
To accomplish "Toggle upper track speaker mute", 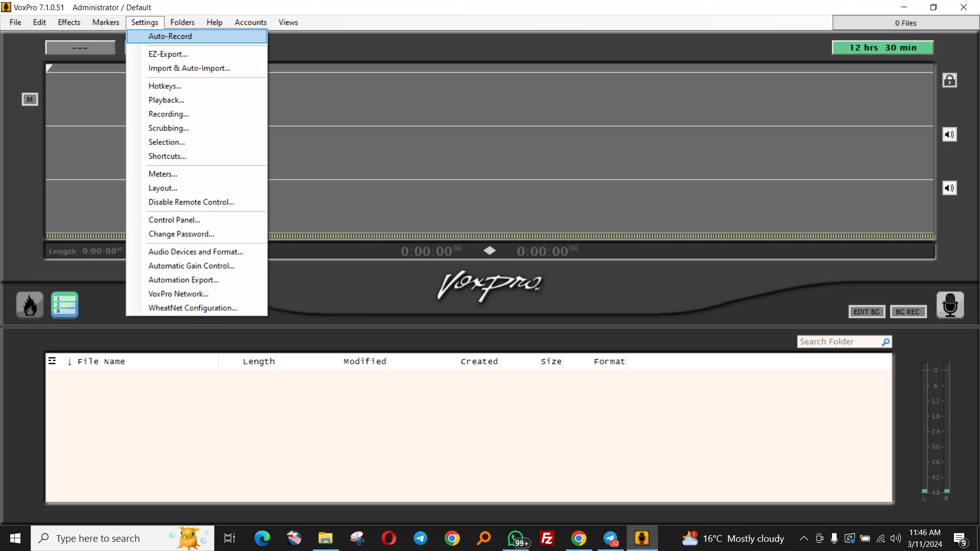I will click(x=949, y=135).
